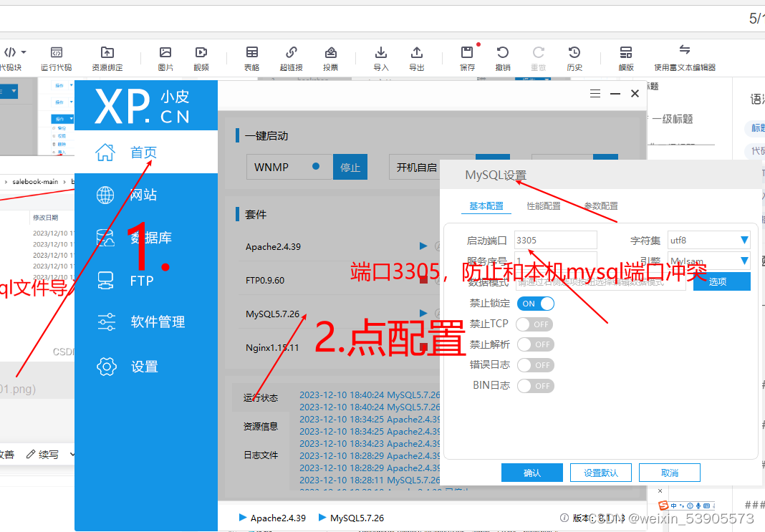765x532 pixels.
Task: Select the 基本配置 tab
Action: click(x=486, y=206)
